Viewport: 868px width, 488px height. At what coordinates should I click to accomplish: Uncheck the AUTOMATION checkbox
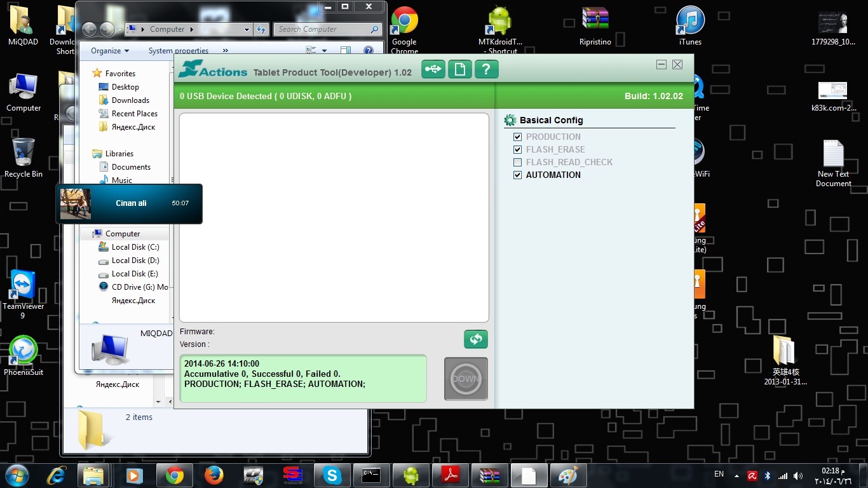(x=517, y=175)
